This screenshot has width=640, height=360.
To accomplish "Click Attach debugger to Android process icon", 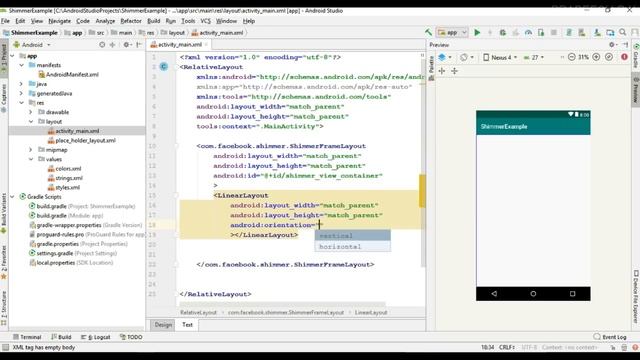I will (x=541, y=33).
